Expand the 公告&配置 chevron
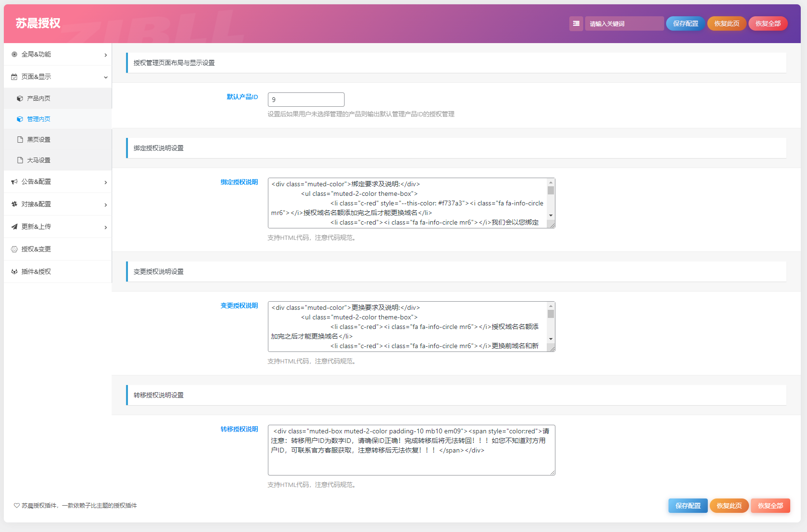This screenshot has width=807, height=532. [106, 182]
